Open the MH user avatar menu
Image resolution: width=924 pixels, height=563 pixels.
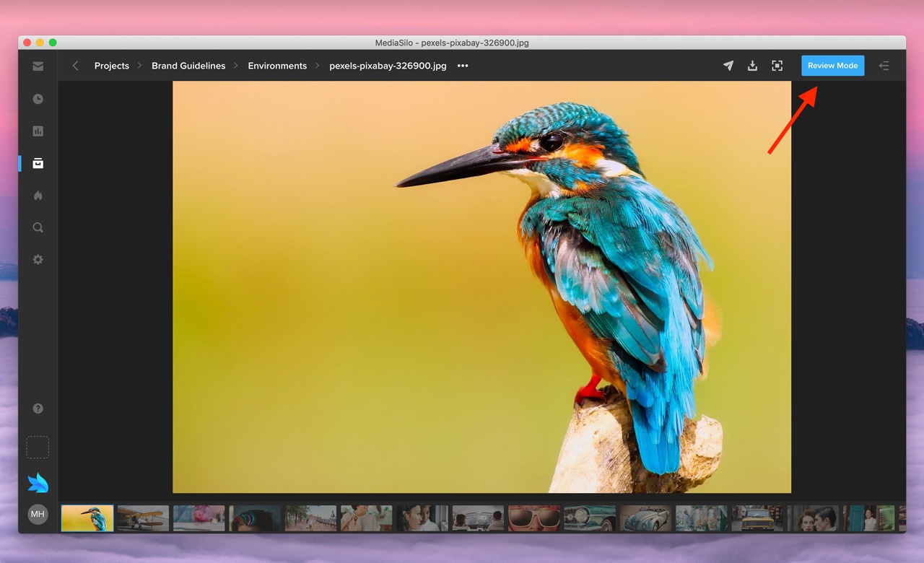click(x=38, y=514)
